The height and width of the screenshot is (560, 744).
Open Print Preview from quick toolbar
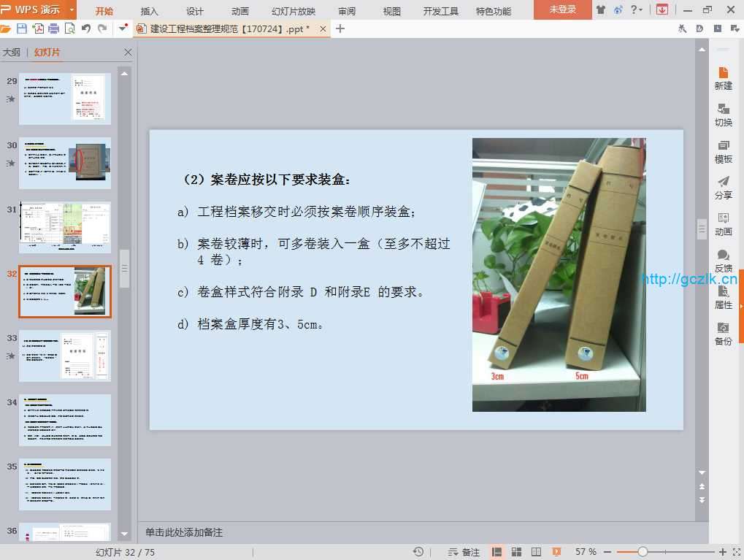[69, 28]
